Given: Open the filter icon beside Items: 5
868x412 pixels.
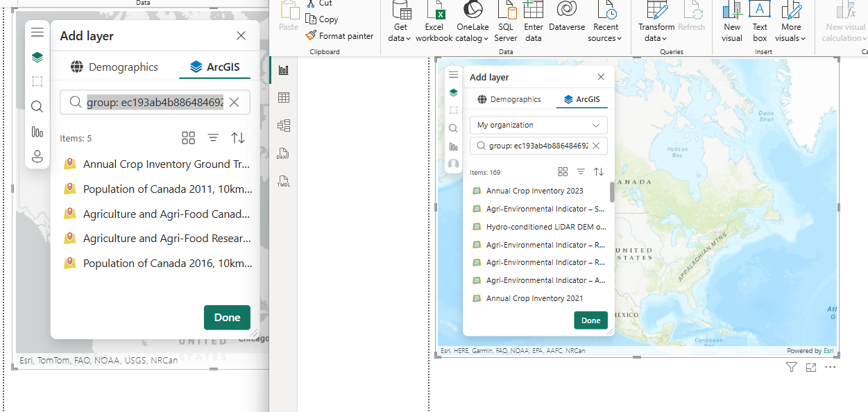Looking at the screenshot, I should pos(213,138).
